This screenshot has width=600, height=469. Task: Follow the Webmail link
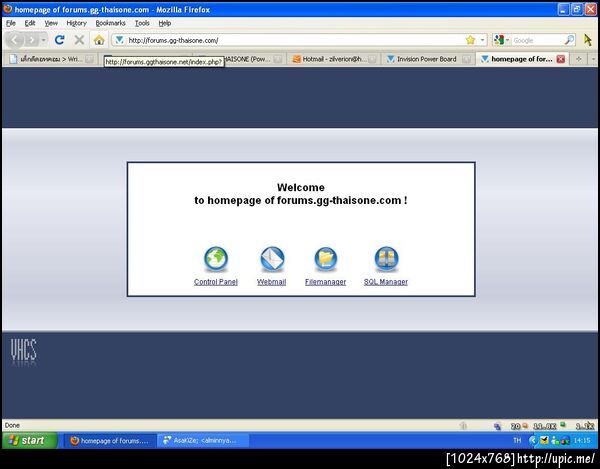pyautogui.click(x=271, y=282)
